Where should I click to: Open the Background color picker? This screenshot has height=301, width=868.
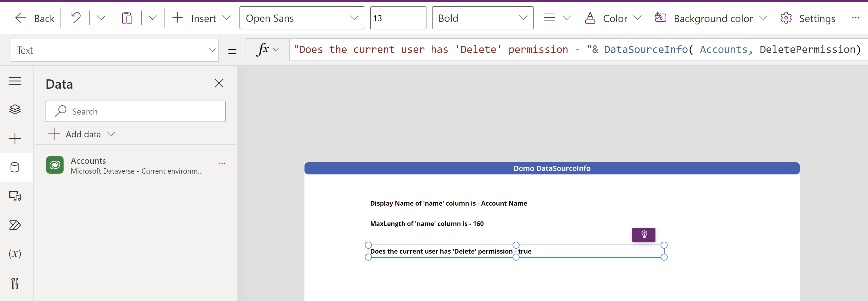coord(710,18)
